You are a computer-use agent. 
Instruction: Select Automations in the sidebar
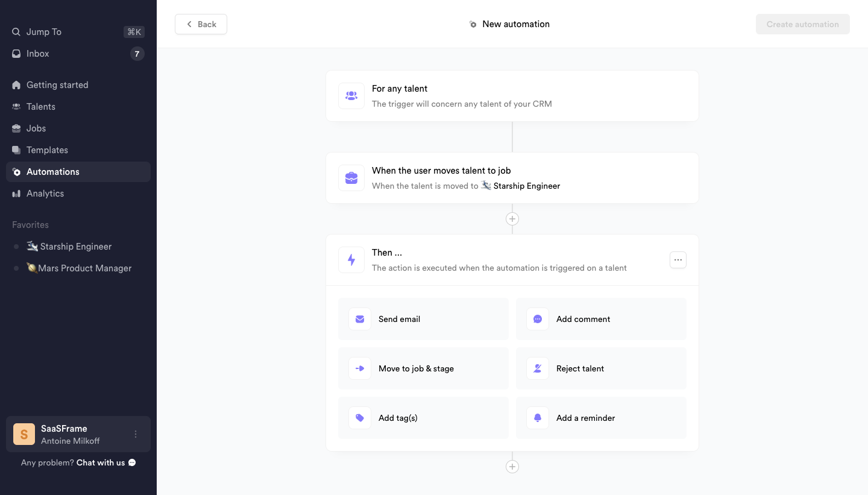tap(78, 172)
